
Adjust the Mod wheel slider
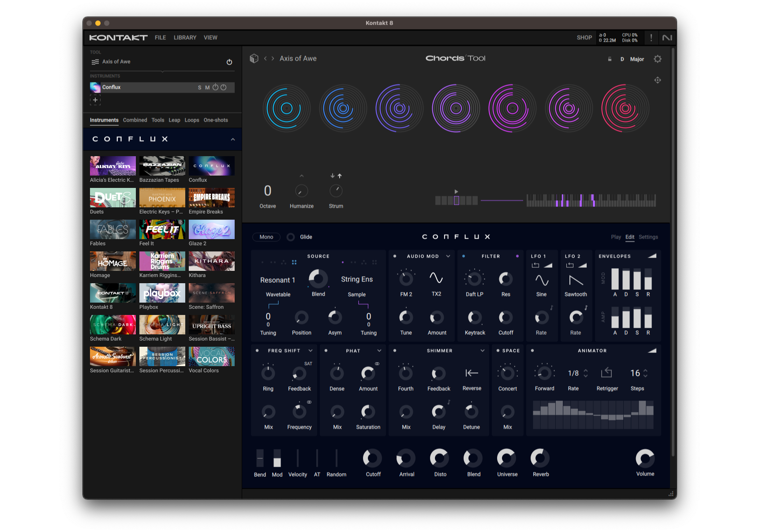(277, 459)
